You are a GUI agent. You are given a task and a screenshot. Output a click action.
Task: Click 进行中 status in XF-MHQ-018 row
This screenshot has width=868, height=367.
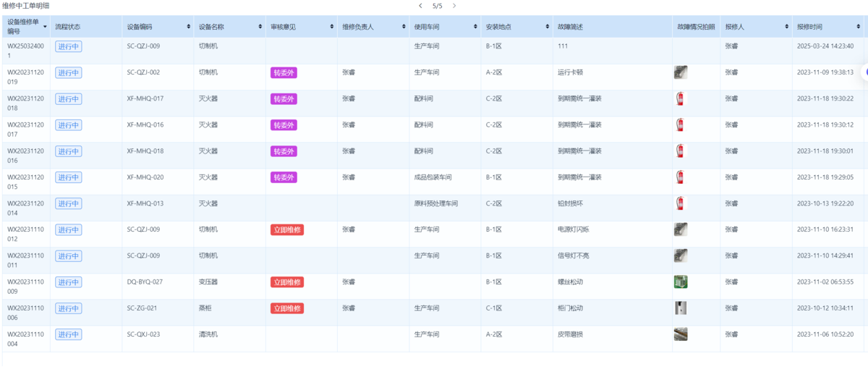[x=69, y=151]
